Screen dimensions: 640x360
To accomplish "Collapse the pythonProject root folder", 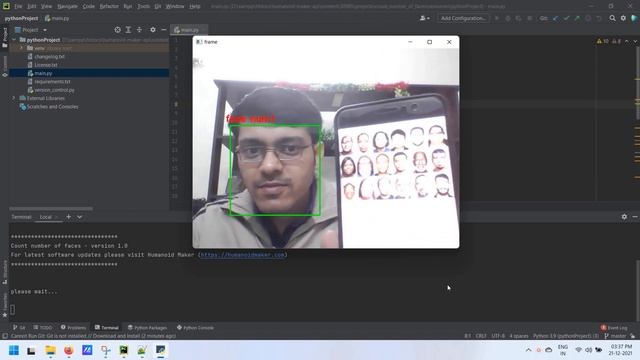I will [14, 40].
